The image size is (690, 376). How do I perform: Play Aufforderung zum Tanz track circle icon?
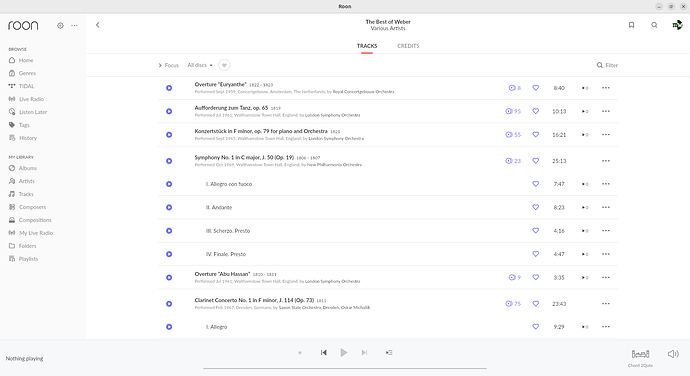[169, 111]
